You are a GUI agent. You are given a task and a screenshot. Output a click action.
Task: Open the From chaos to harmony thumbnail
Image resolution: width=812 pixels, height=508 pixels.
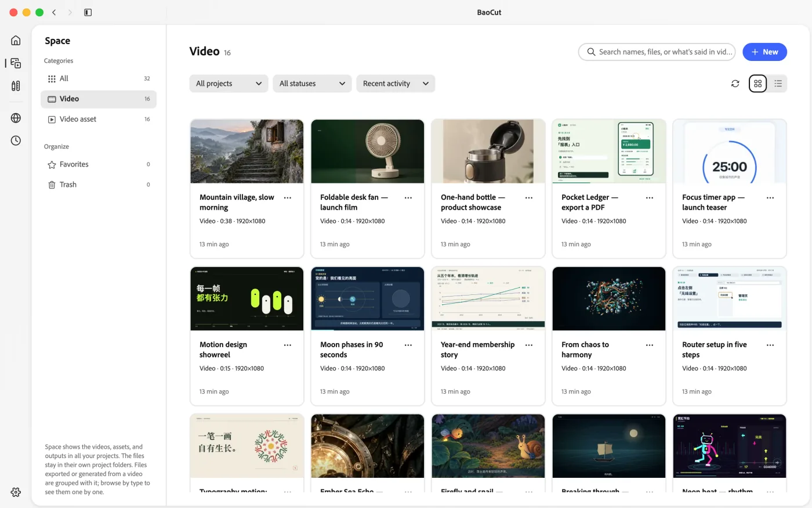tap(609, 299)
